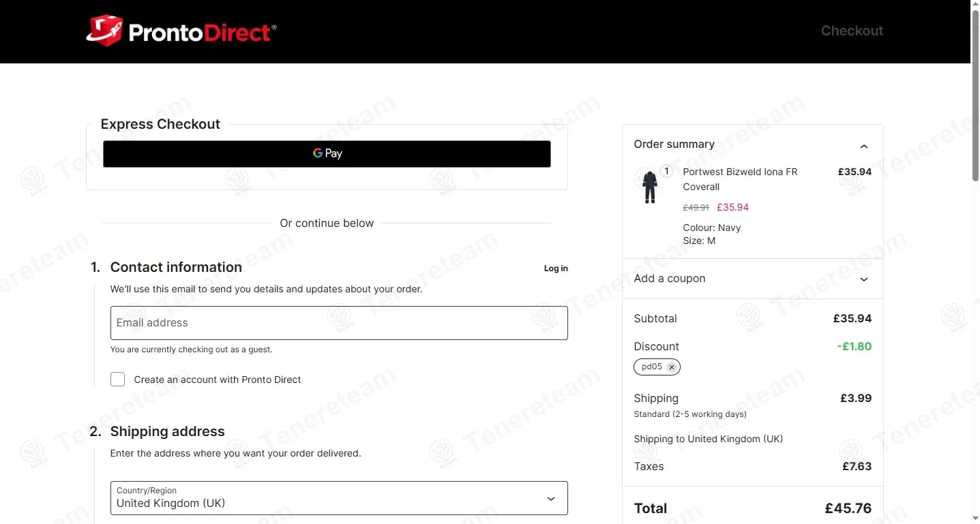Click the quantity badge on the coverall
This screenshot has width=980, height=524.
coord(666,172)
